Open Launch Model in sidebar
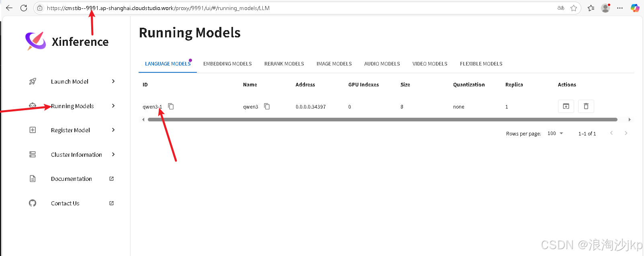The width and height of the screenshot is (644, 256). 70,82
